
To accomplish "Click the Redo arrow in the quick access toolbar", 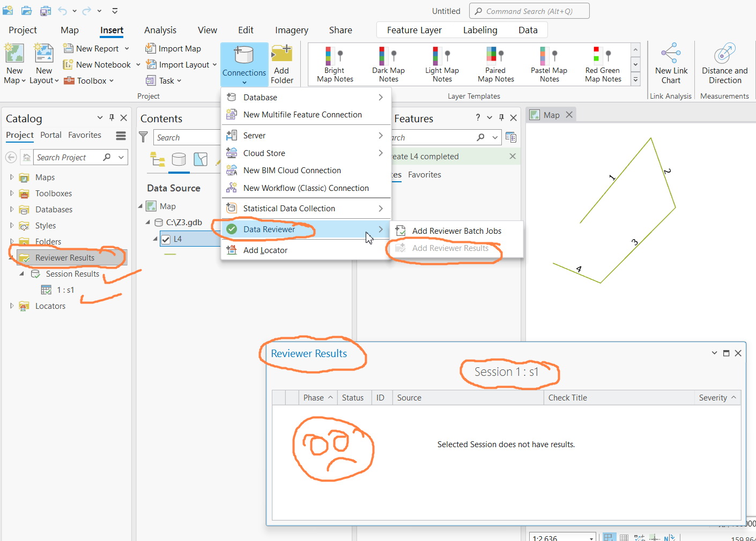I will coord(87,11).
